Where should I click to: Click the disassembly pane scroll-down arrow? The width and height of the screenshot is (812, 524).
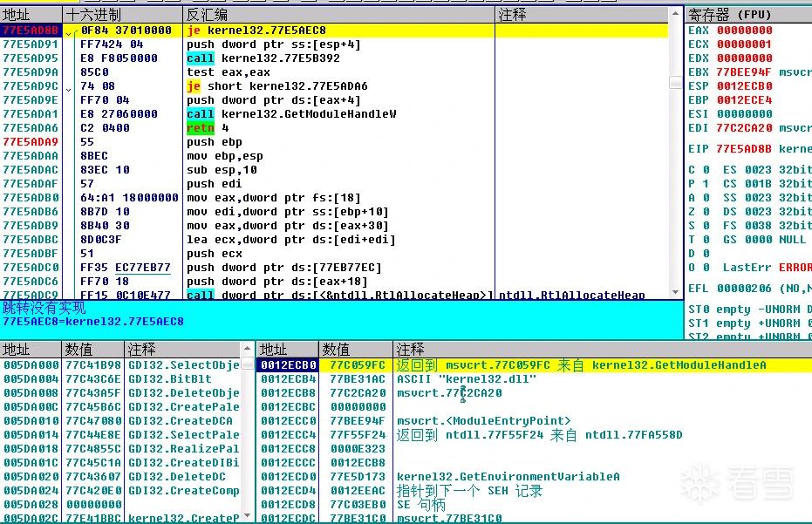click(x=675, y=292)
